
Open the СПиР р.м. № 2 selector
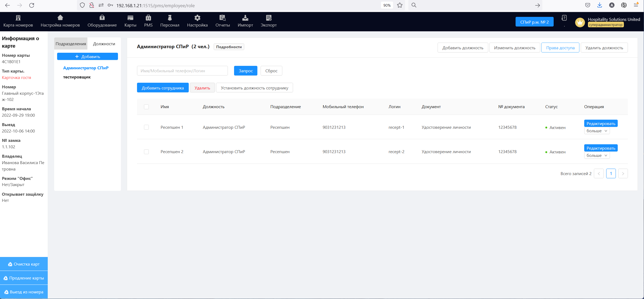click(x=534, y=22)
